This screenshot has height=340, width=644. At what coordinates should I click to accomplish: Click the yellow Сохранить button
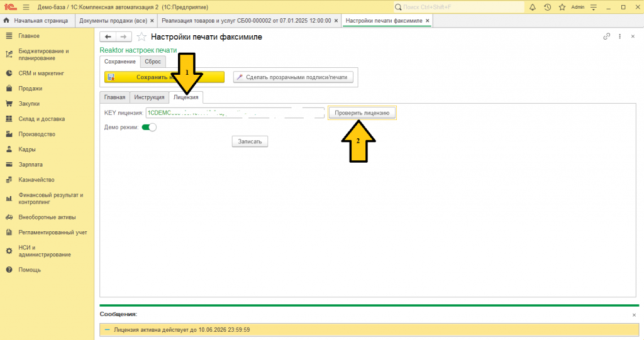pyautogui.click(x=164, y=77)
